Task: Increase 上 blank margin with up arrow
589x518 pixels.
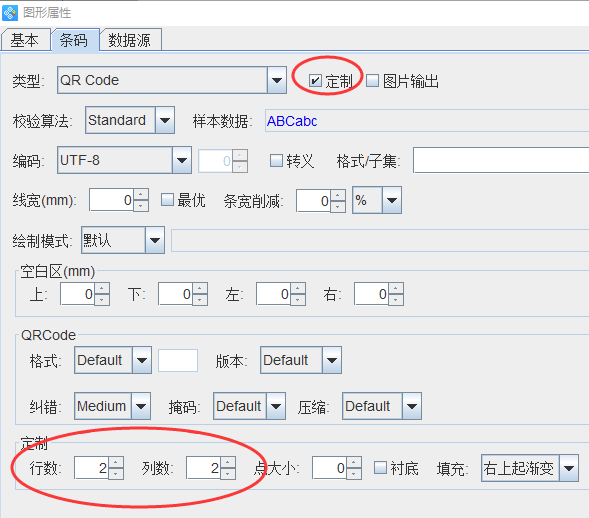Action: [102, 288]
